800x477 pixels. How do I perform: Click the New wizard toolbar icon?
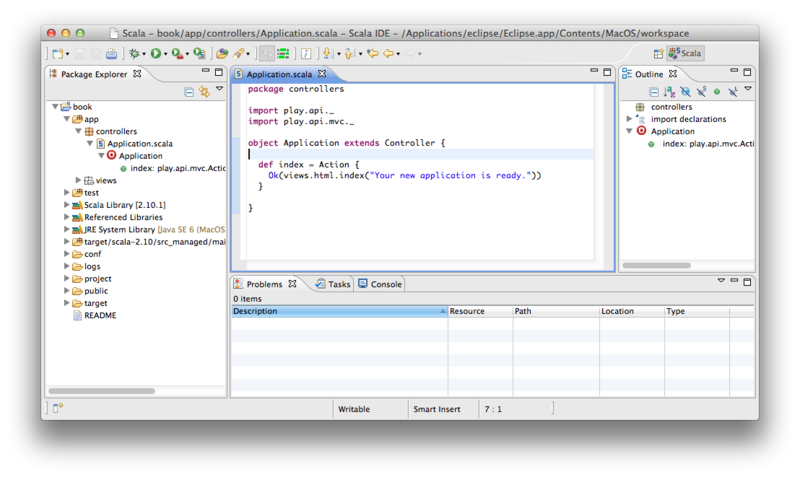click(58, 54)
